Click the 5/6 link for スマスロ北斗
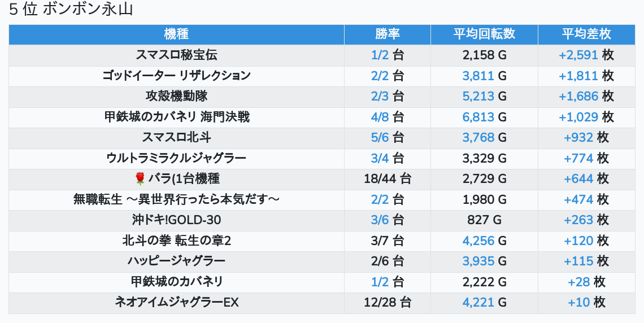 coord(380,138)
